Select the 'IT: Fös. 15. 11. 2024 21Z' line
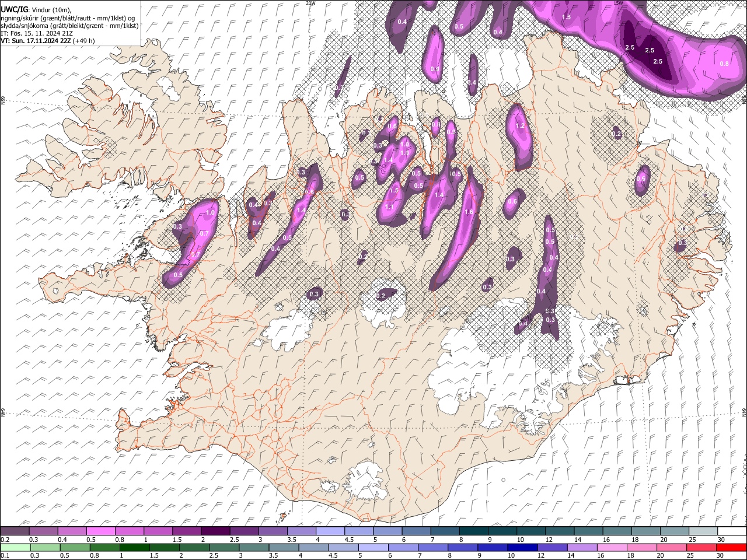Image resolution: width=747 pixels, height=560 pixels. (36, 33)
